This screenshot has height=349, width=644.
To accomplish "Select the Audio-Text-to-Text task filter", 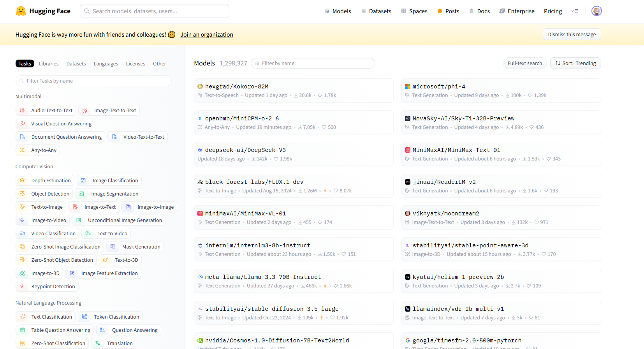I will 46,111.
